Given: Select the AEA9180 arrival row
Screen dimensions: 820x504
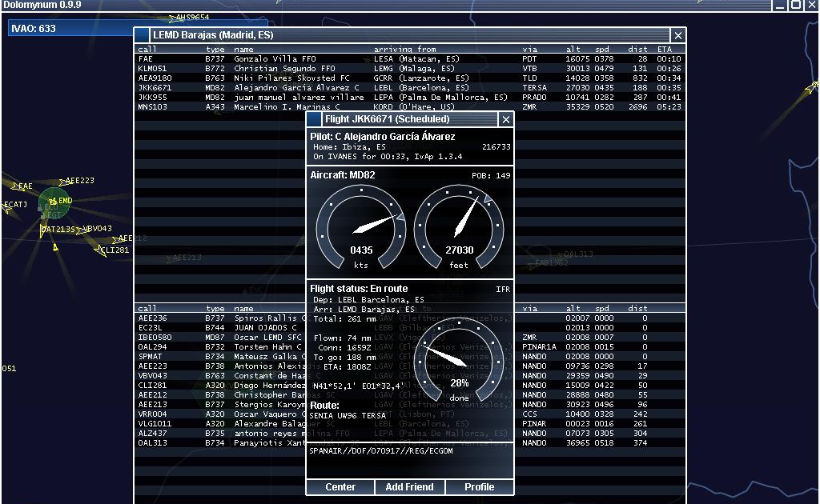Looking at the screenshot, I should [x=409, y=78].
